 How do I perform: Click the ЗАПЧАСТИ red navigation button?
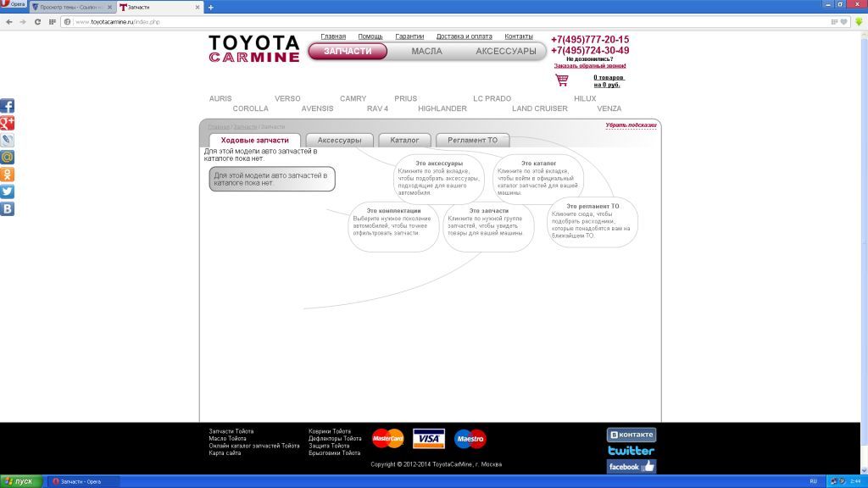point(348,52)
